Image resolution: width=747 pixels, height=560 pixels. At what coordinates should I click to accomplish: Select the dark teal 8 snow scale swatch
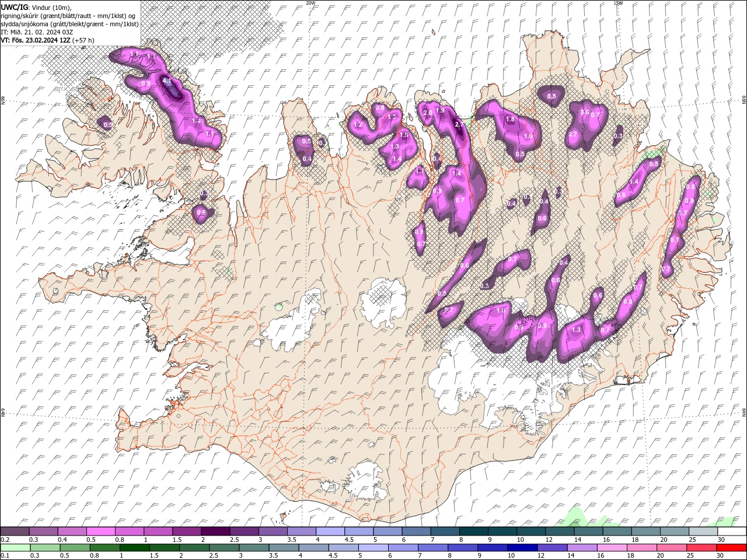click(x=473, y=531)
